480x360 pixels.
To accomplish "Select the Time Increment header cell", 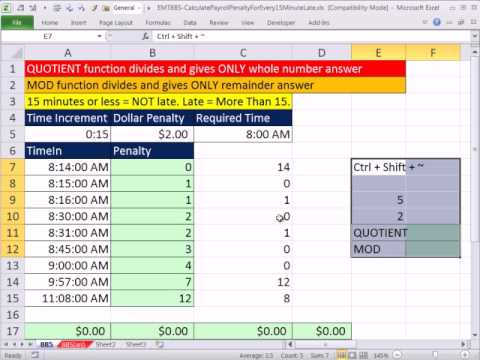I will [x=68, y=118].
